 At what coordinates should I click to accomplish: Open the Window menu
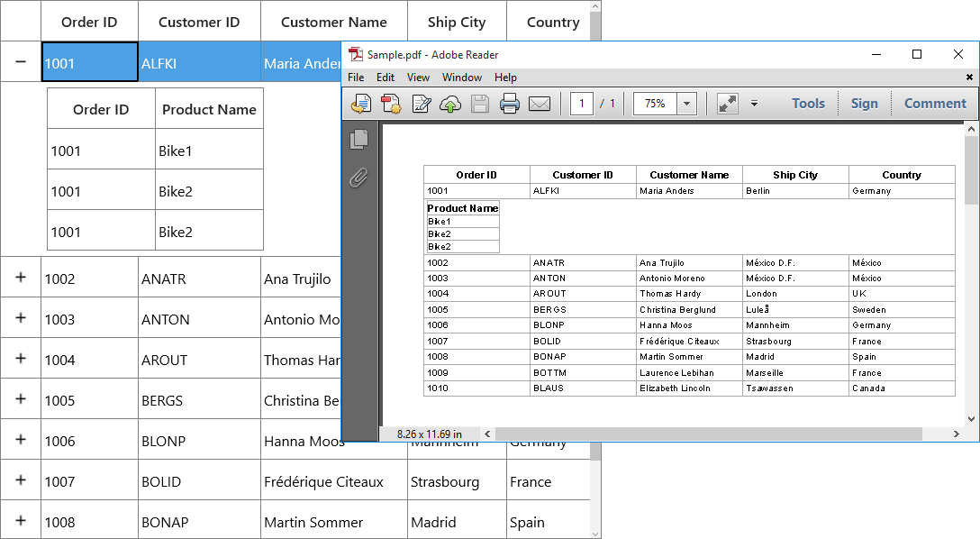[462, 77]
